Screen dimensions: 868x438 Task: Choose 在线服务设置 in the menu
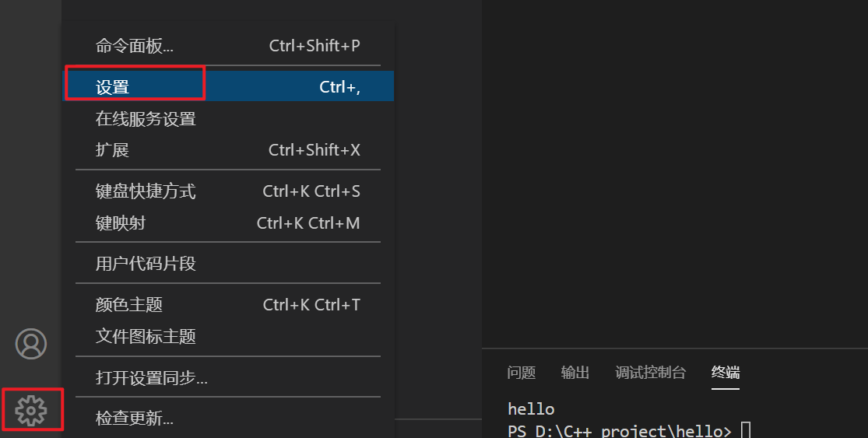click(228, 118)
